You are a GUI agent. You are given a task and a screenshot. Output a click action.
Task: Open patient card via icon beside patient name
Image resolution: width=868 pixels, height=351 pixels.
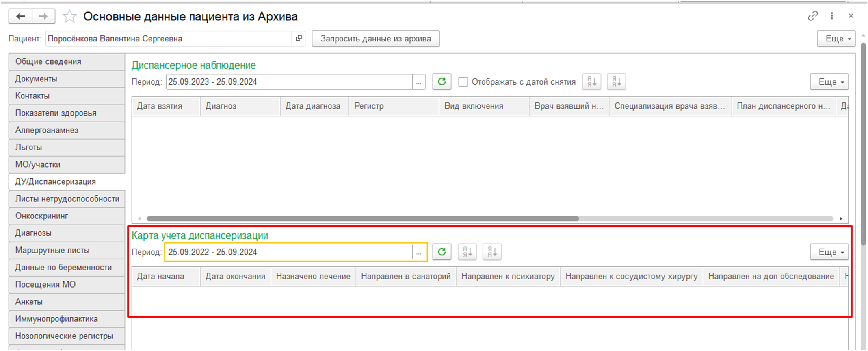click(299, 38)
